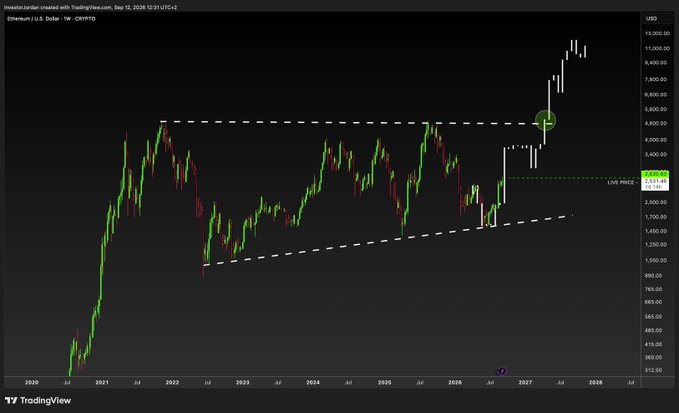Click the purple event marker above the time axis
This screenshot has height=413, width=679.
pos(501,371)
